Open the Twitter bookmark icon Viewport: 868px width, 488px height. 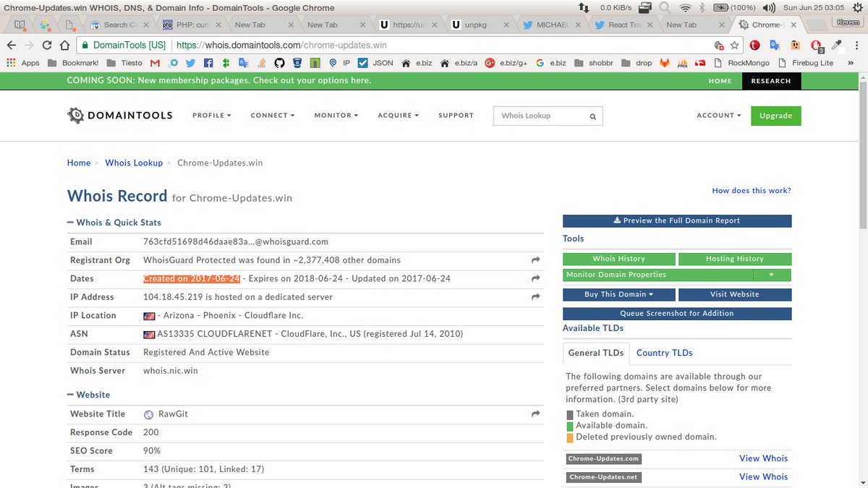(192, 63)
